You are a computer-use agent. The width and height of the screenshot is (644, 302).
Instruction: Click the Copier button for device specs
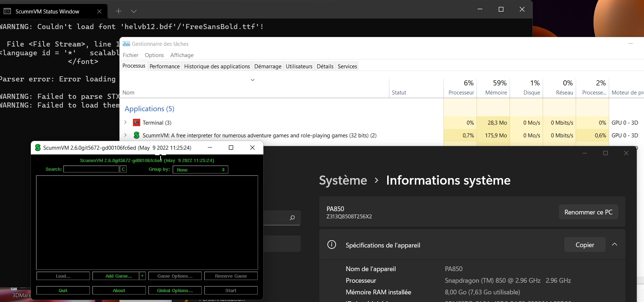(x=585, y=245)
